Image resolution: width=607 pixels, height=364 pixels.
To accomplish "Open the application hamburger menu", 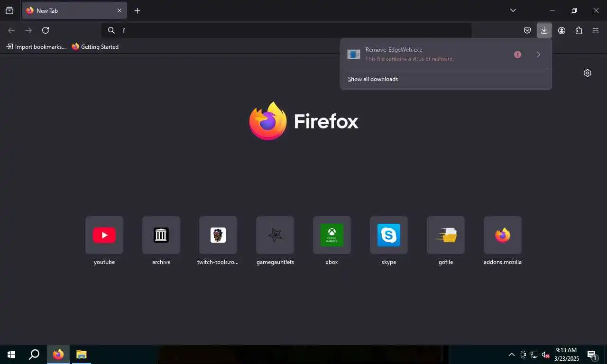I will click(596, 30).
